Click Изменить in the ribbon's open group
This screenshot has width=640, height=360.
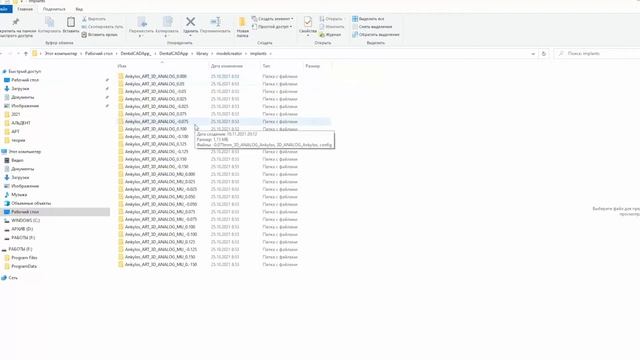332,27
